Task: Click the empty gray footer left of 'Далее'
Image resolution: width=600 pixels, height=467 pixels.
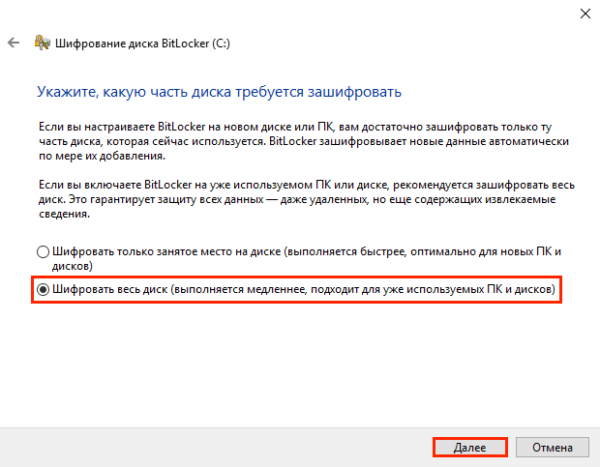Action: (200, 446)
